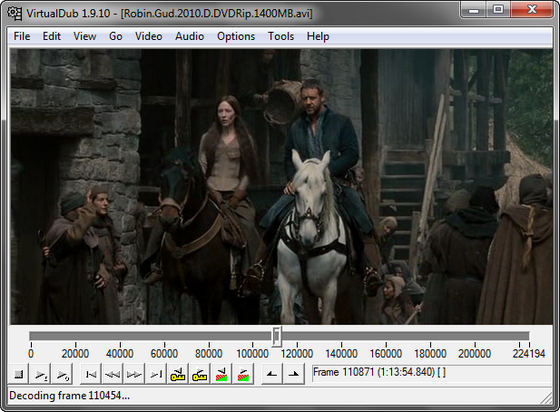The height and width of the screenshot is (412, 560).
Task: Start input playback with the play button
Action: point(40,374)
